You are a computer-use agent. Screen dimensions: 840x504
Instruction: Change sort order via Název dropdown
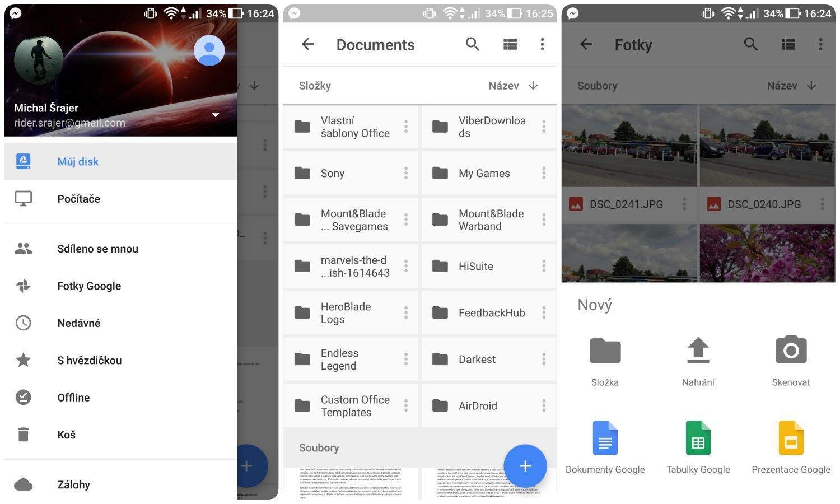tap(512, 86)
